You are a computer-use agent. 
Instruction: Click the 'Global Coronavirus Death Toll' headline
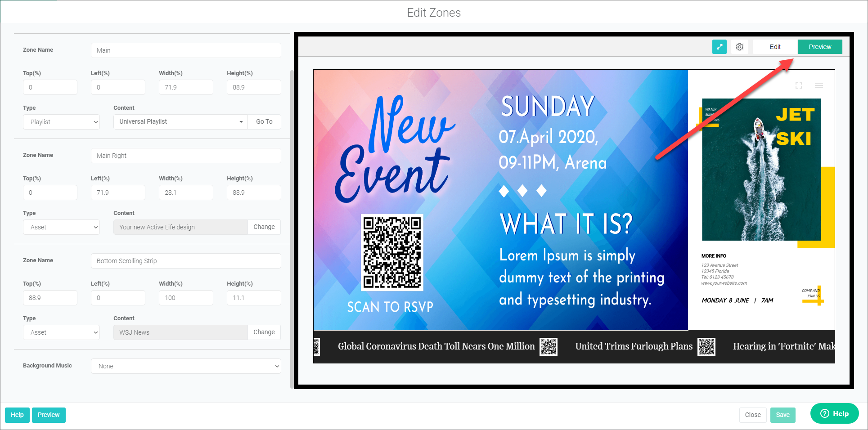click(436, 346)
